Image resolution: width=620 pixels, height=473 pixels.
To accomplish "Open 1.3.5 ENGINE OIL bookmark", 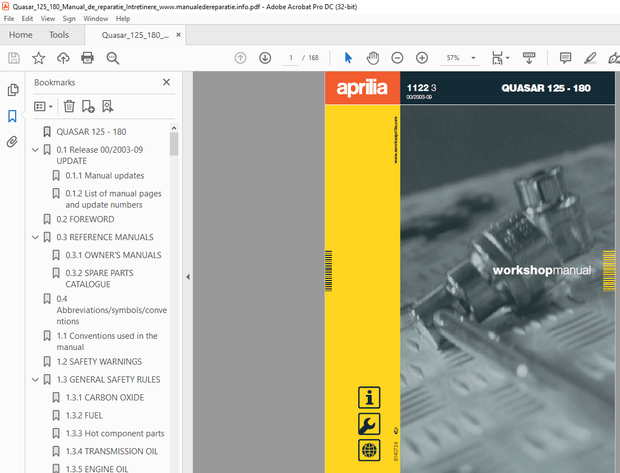I will (x=97, y=469).
